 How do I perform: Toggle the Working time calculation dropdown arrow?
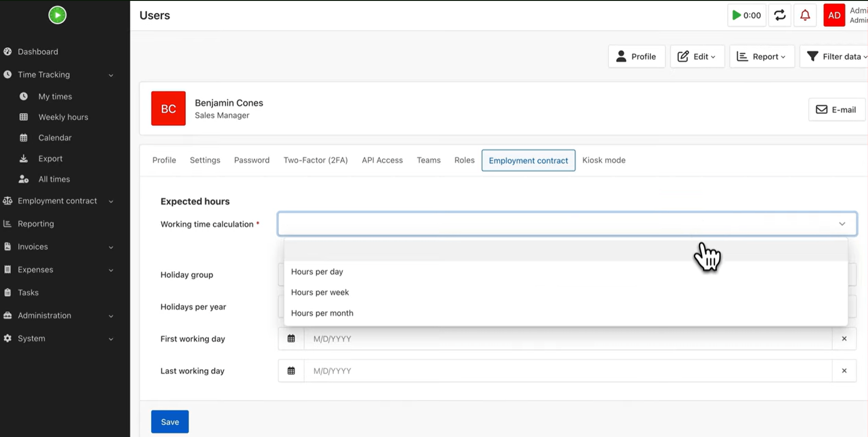tap(842, 224)
